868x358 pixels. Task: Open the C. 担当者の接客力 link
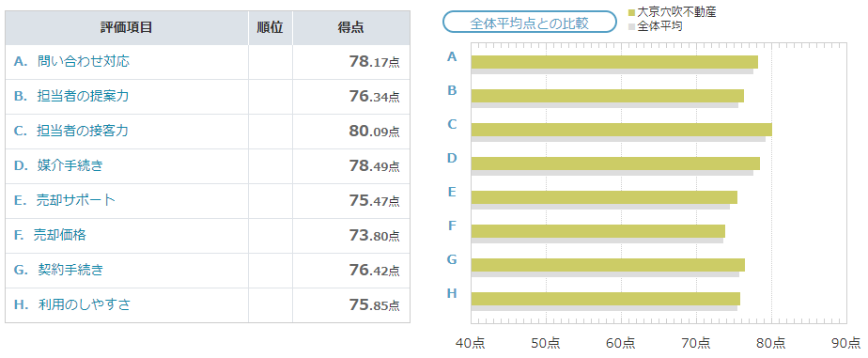coord(71,132)
